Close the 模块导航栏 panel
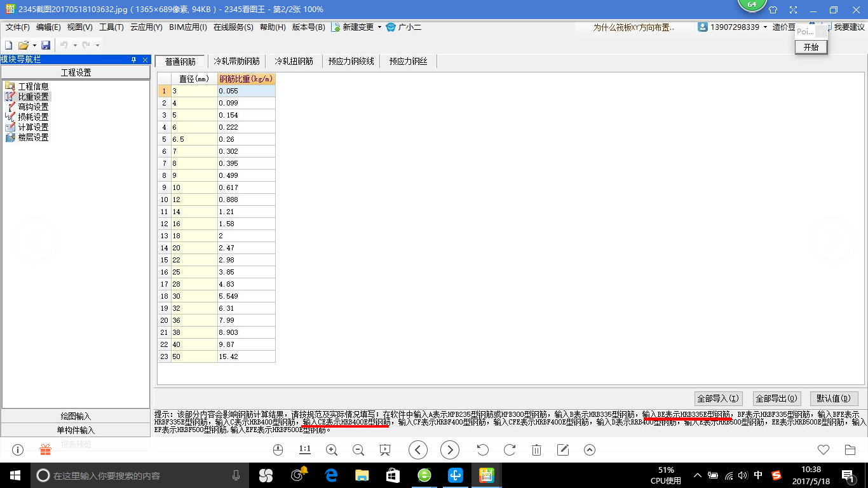This screenshot has width=868, height=488. [145, 60]
